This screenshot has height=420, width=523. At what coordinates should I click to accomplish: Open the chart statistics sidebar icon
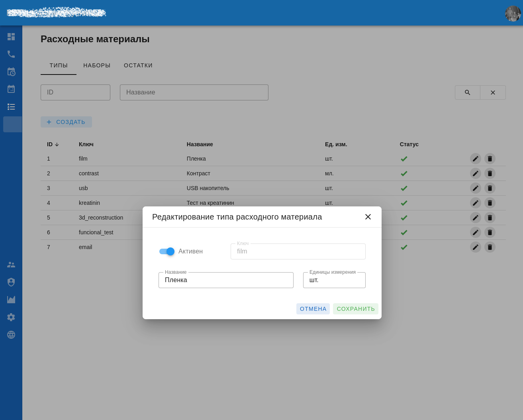11,300
